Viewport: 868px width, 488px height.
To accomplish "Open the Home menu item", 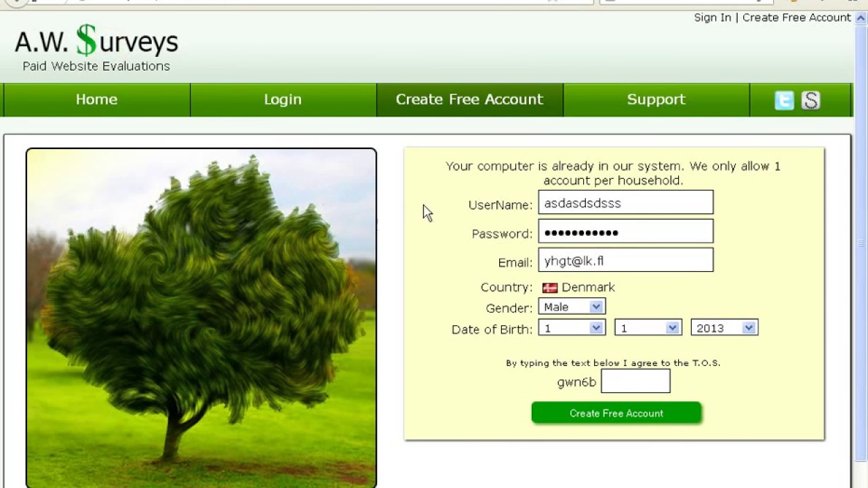I will 96,100.
